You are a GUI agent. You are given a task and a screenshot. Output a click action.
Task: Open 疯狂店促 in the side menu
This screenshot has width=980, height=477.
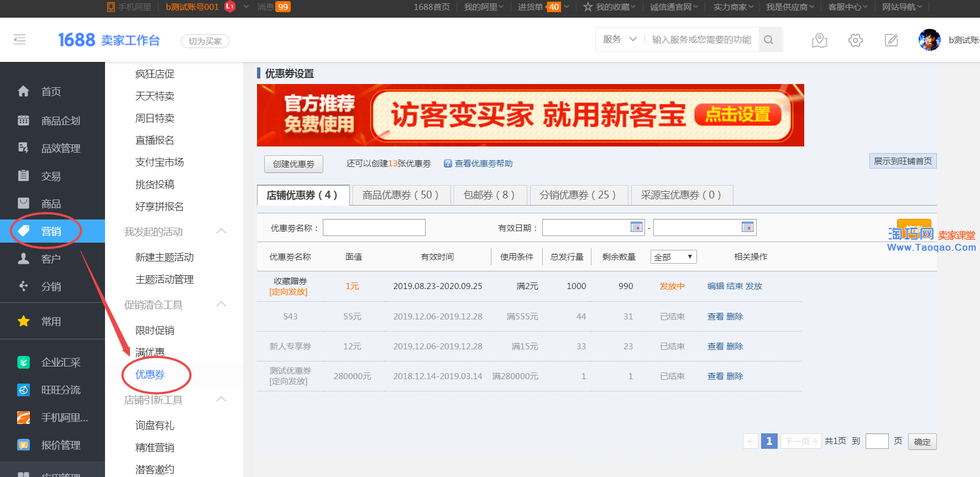coord(155,74)
